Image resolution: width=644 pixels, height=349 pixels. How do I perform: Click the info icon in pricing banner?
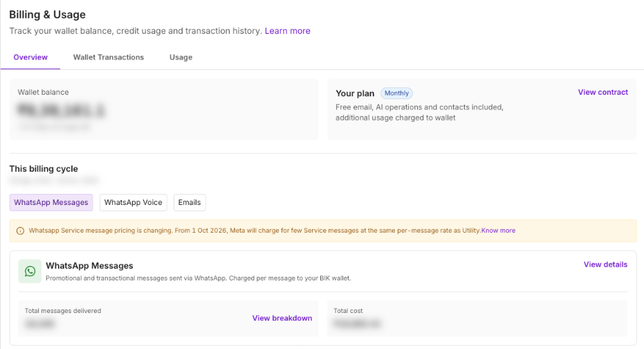20,231
